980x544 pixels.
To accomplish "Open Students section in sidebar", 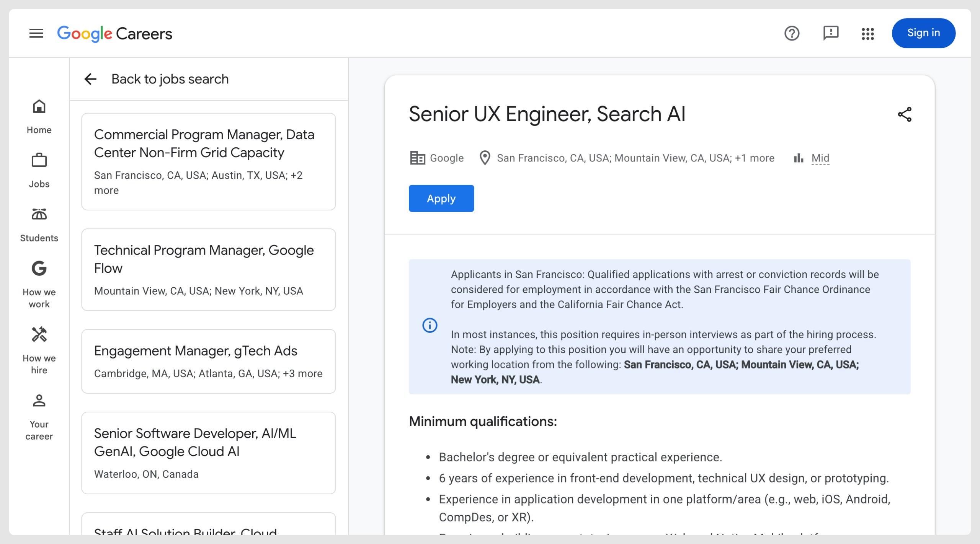I will (x=39, y=225).
